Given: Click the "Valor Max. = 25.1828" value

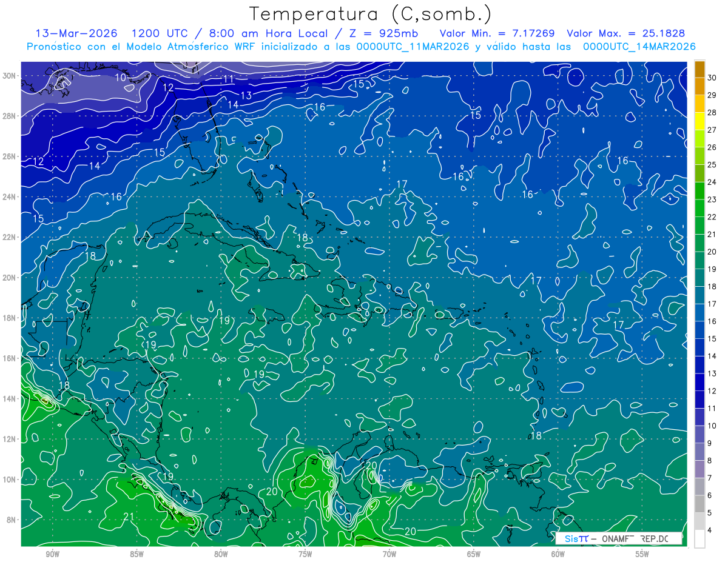Looking at the screenshot, I should coord(625,33).
